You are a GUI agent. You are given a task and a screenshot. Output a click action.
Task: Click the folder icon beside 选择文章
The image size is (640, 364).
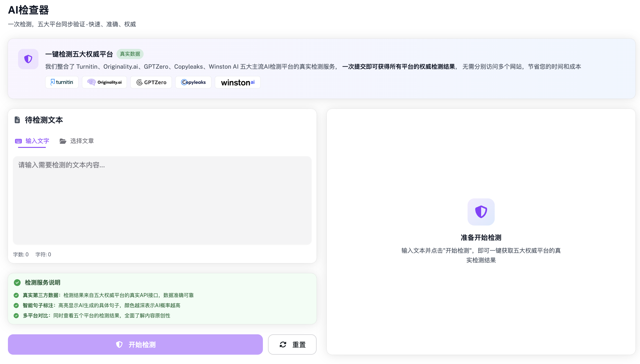[x=63, y=141]
